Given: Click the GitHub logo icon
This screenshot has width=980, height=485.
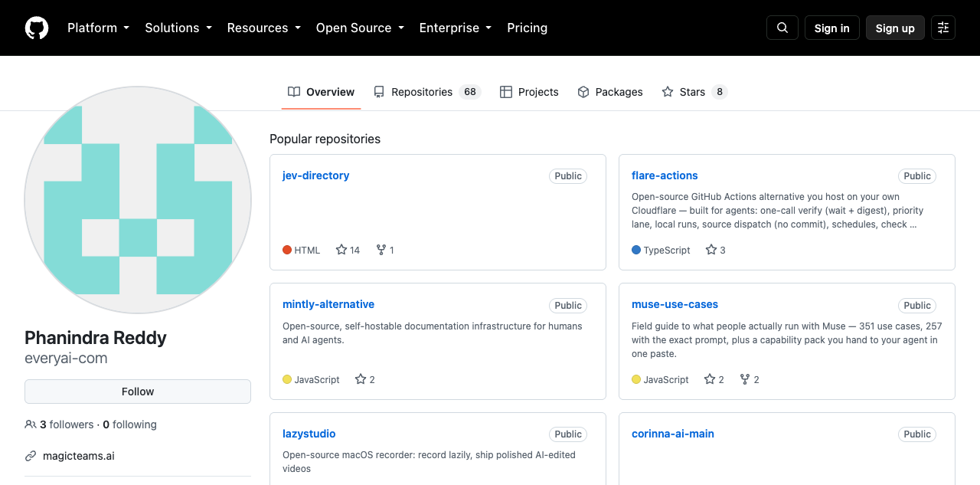Looking at the screenshot, I should point(37,28).
